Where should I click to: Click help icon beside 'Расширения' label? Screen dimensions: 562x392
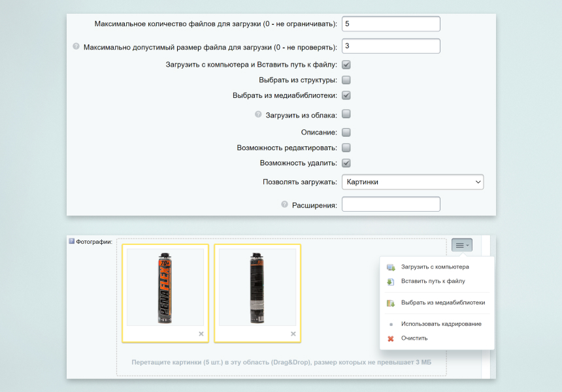click(284, 204)
